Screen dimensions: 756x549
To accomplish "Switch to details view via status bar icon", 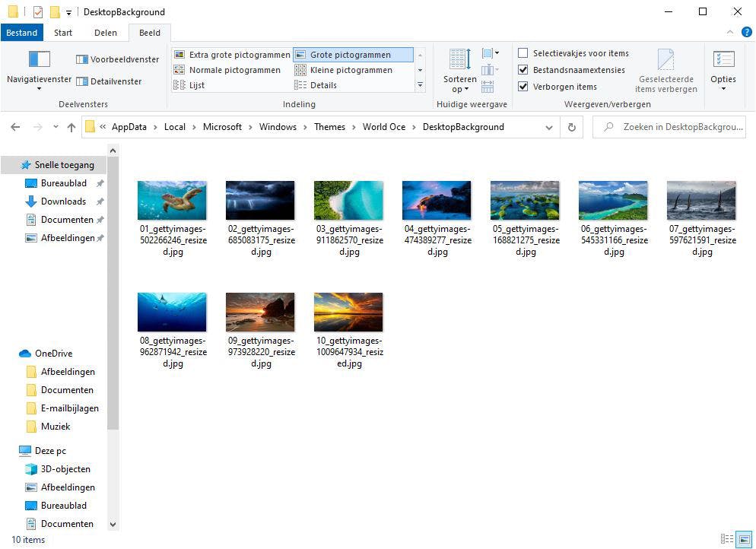I will (x=726, y=539).
